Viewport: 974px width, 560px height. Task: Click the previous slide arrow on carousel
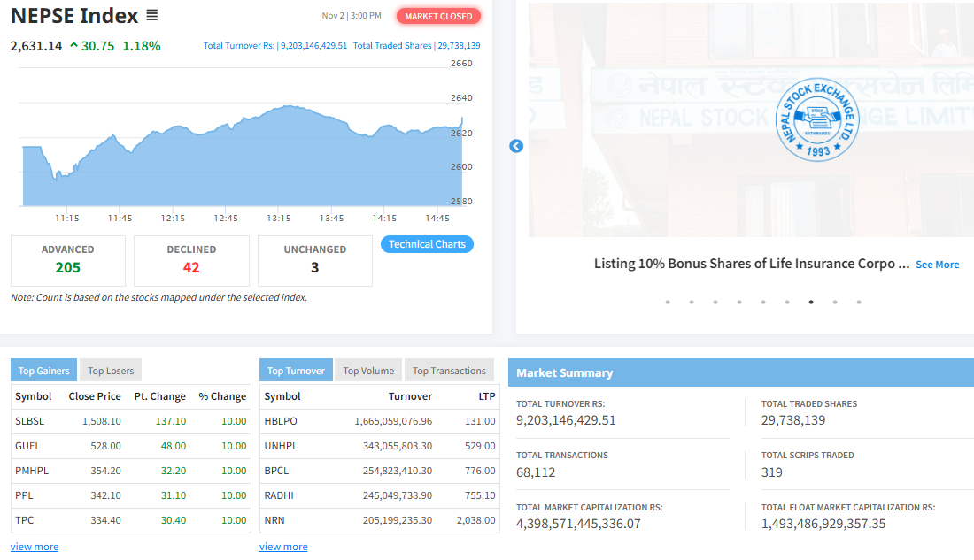pyautogui.click(x=516, y=146)
